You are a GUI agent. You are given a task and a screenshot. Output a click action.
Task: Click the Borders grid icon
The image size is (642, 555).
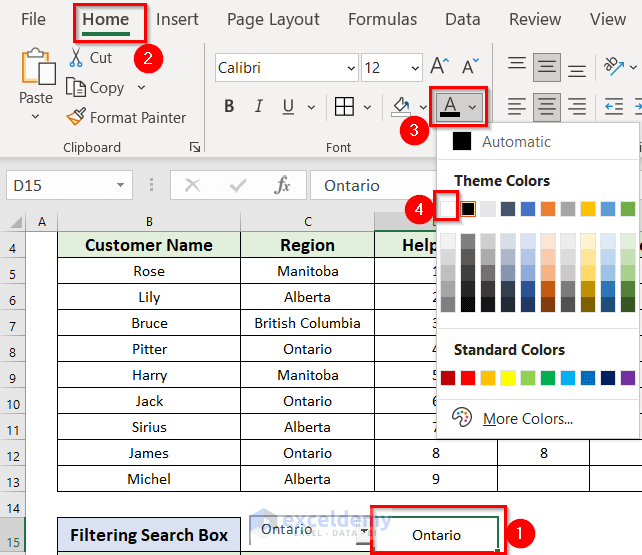[x=344, y=107]
